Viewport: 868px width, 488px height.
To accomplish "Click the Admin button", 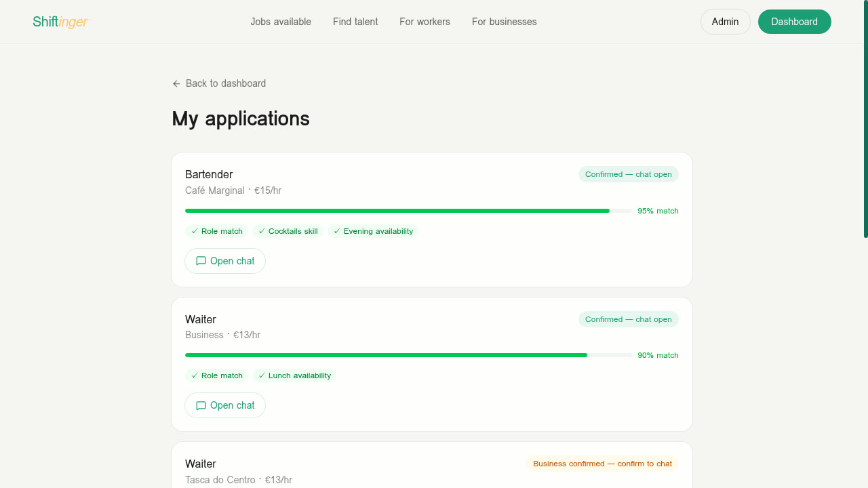I will (725, 22).
